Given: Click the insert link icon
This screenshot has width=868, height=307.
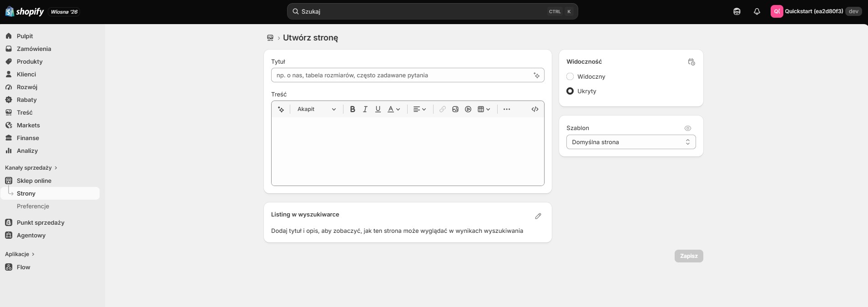Looking at the screenshot, I should pos(443,109).
